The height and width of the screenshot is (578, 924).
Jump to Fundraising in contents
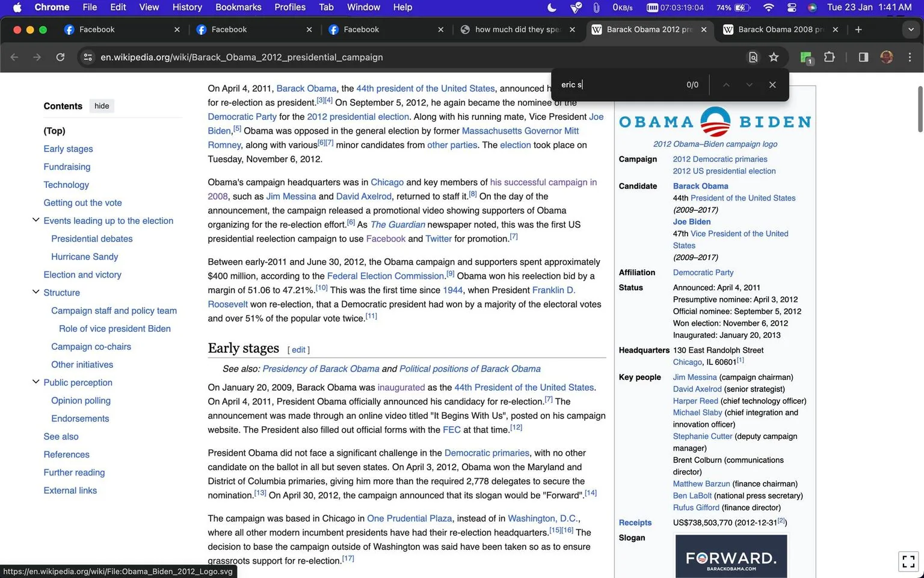(67, 167)
